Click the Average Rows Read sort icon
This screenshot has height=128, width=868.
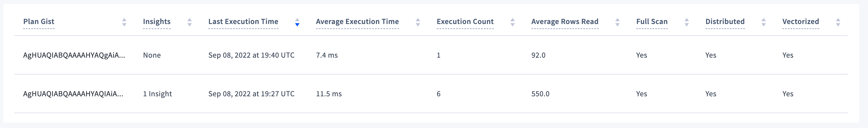click(617, 22)
